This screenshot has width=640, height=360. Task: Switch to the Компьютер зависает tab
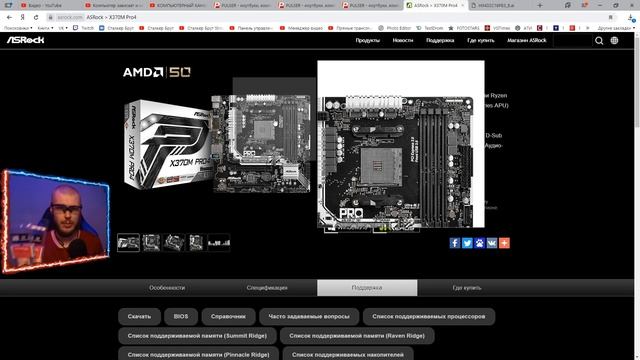point(114,5)
